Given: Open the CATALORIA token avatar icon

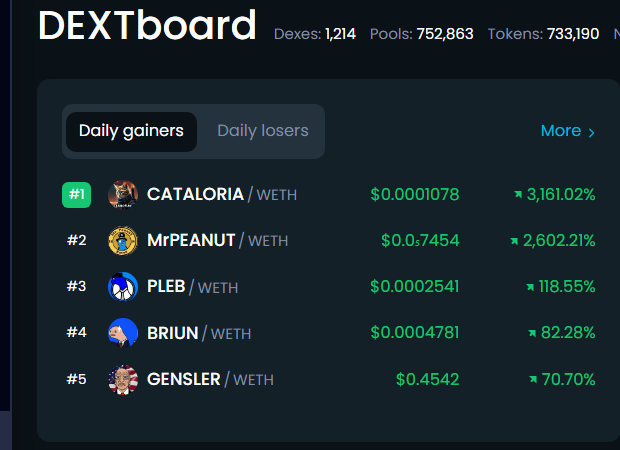Looking at the screenshot, I should 123,195.
